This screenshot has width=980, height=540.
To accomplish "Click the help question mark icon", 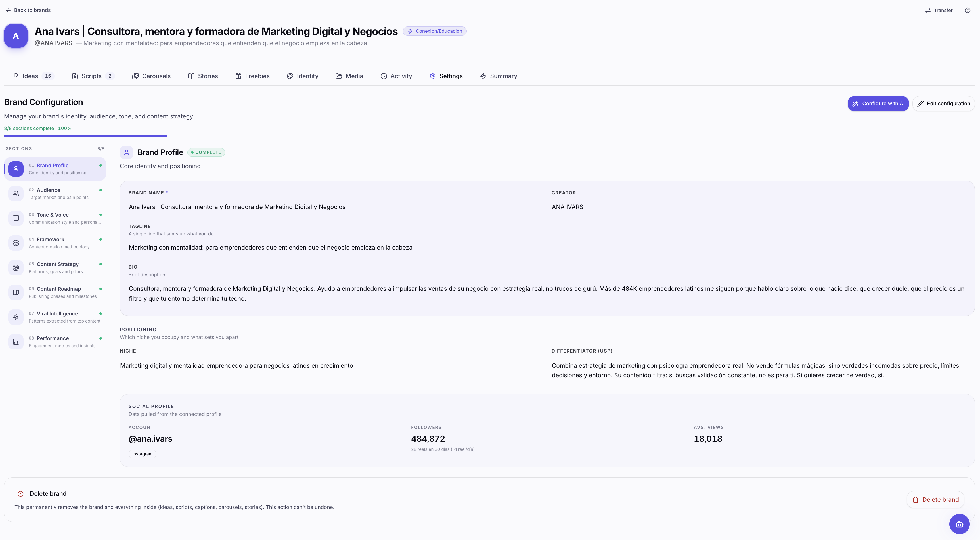I will 968,10.
